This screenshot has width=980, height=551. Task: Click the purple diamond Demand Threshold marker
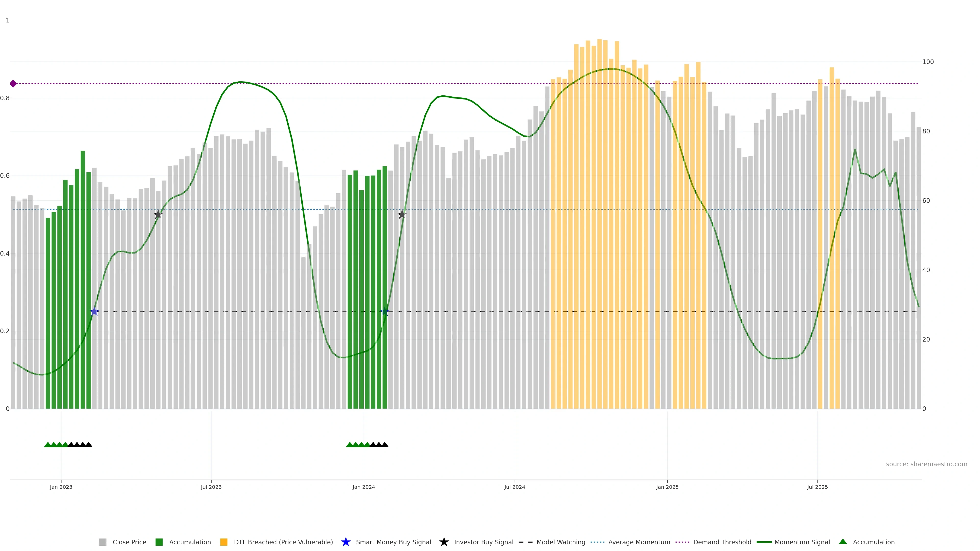point(13,84)
